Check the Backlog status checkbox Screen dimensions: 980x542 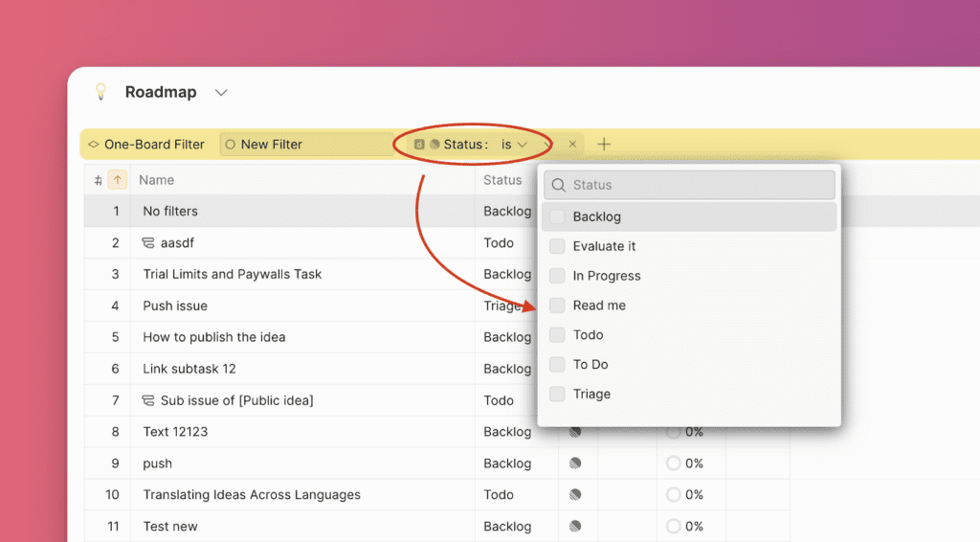tap(557, 217)
